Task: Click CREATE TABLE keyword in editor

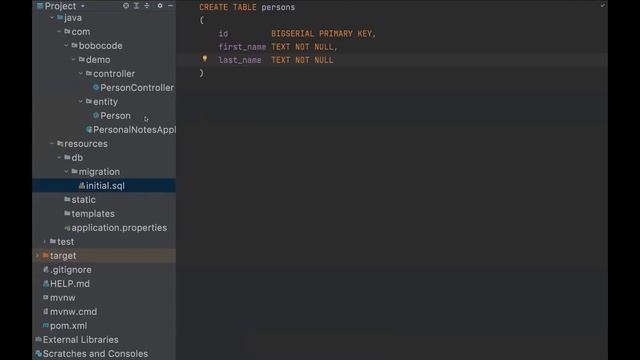Action: 228,7
